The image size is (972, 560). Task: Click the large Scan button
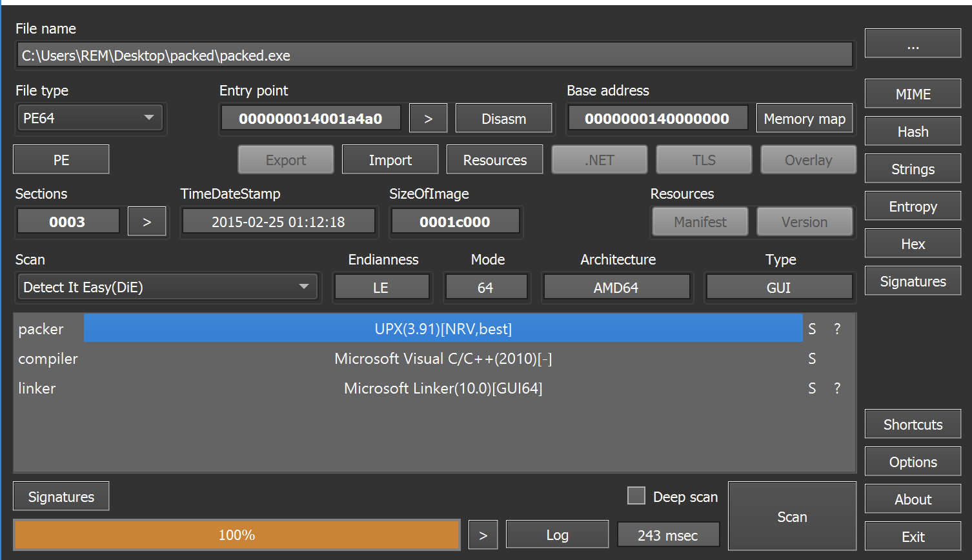pos(792,516)
